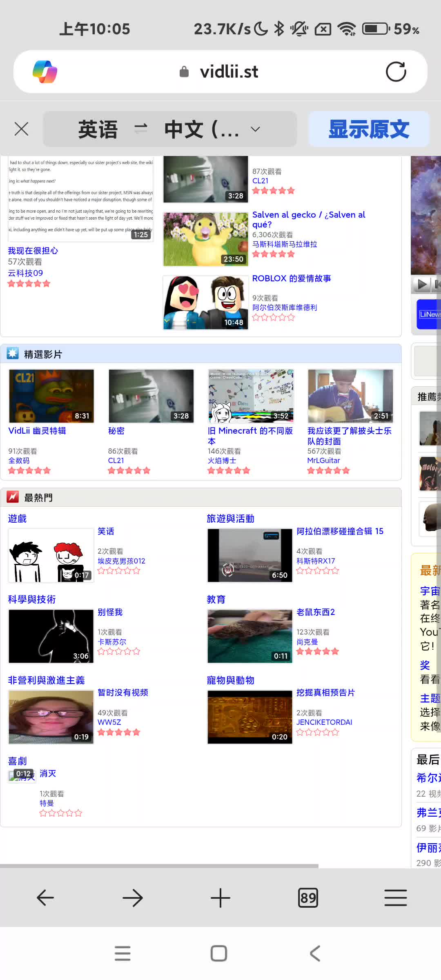This screenshot has width=441, height=980.
Task: Play the 3:28 video in featured section
Action: pyautogui.click(x=151, y=396)
